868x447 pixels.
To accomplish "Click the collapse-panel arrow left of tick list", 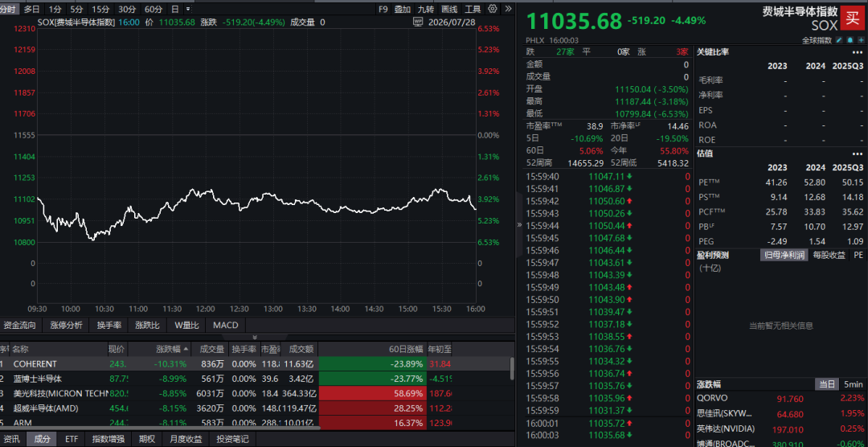I will point(519,224).
